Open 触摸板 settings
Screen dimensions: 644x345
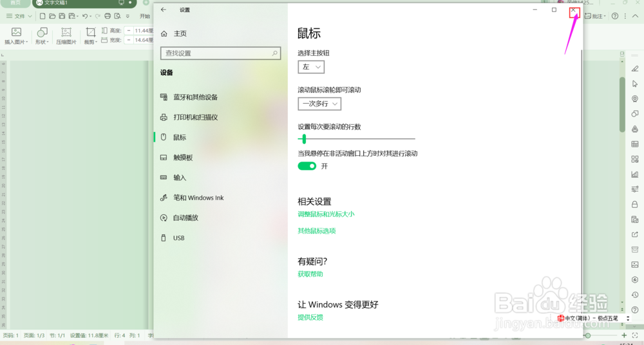(176, 158)
